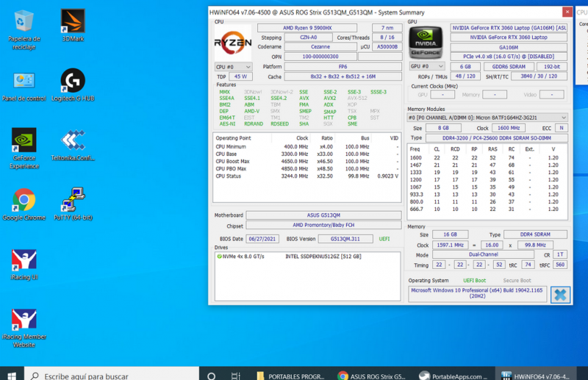This screenshot has height=380, width=588.
Task: Expand the GPU #0 selector dropdown
Action: pos(427,66)
